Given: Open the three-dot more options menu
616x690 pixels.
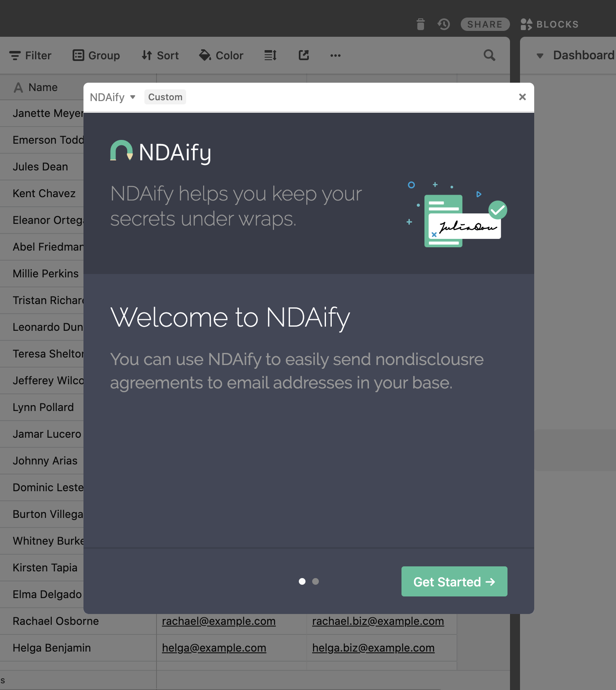Looking at the screenshot, I should pos(336,56).
